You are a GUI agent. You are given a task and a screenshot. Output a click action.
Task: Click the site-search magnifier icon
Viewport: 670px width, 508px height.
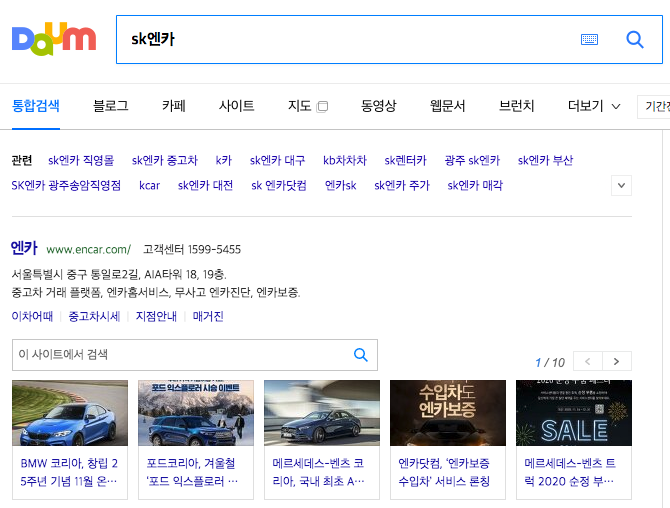(361, 355)
